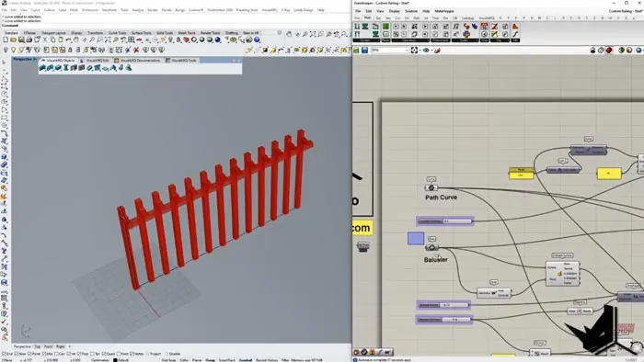Screen dimensions: 644x362
Task: Open the Grasshopper Solution menu
Action: click(x=411, y=11)
